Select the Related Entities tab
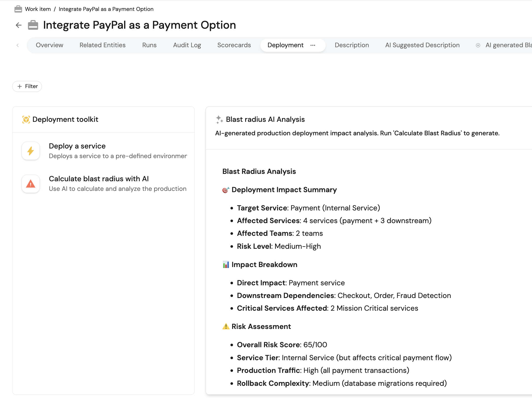Viewport: 532px width, 398px height. click(103, 45)
